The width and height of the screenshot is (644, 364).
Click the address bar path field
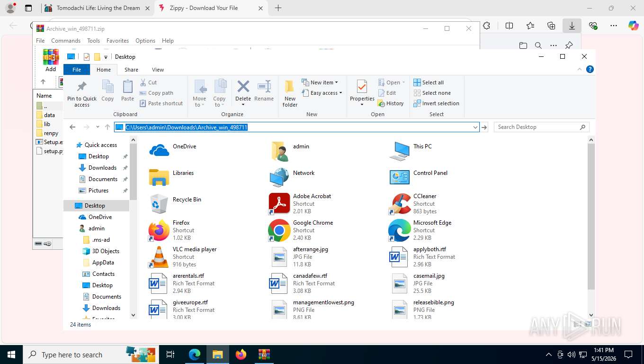tap(296, 127)
